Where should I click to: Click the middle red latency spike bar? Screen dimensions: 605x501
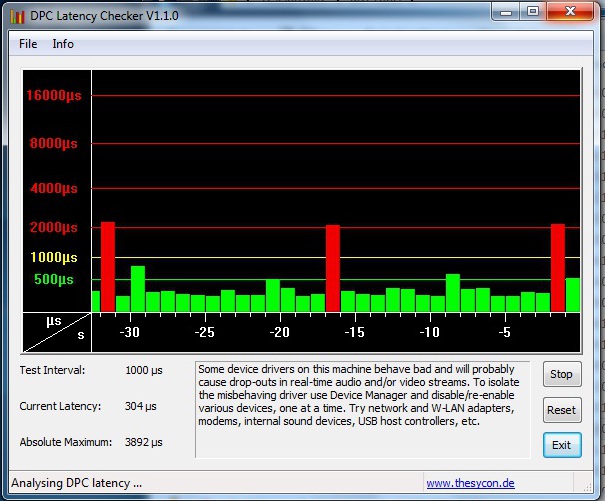(333, 268)
